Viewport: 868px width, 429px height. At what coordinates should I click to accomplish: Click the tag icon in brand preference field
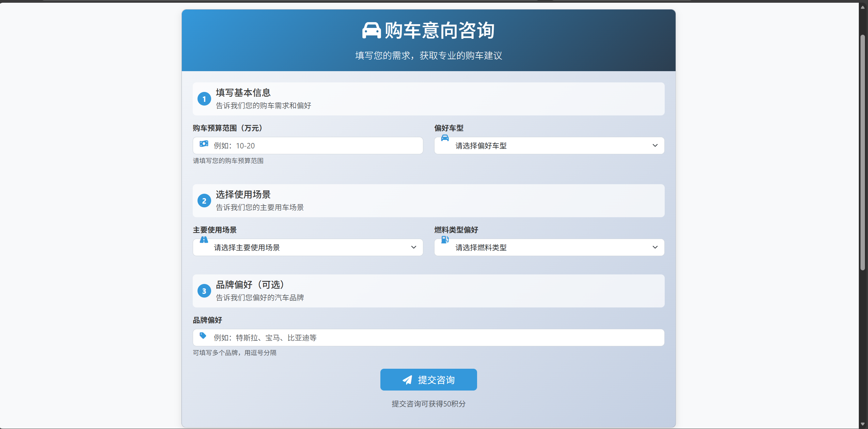click(203, 336)
